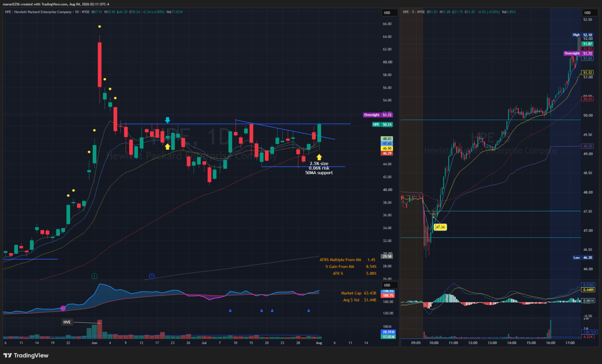The height and width of the screenshot is (364, 602).
Task: Click the 28.59M volume label
Action: tap(388, 332)
